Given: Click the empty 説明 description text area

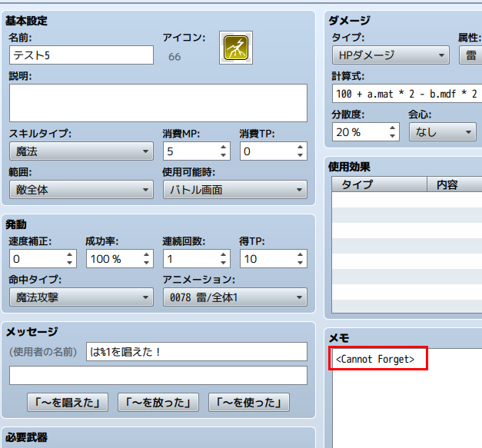Looking at the screenshot, I should pyautogui.click(x=158, y=103).
